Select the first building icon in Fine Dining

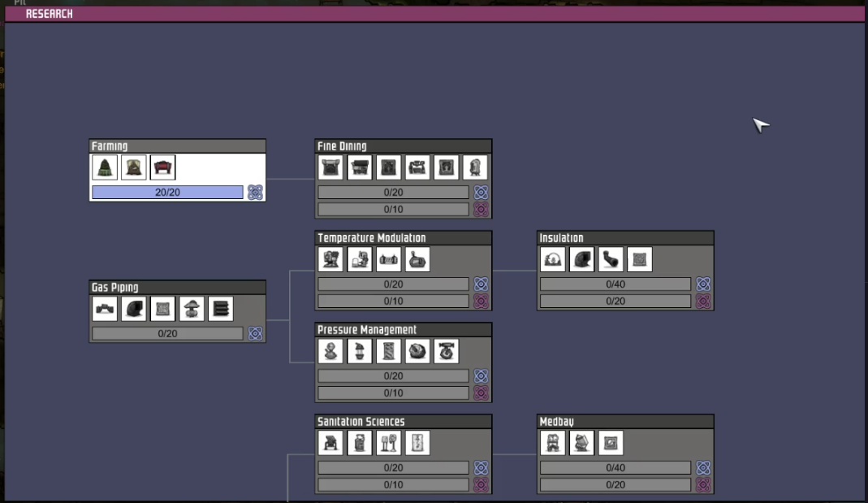330,167
